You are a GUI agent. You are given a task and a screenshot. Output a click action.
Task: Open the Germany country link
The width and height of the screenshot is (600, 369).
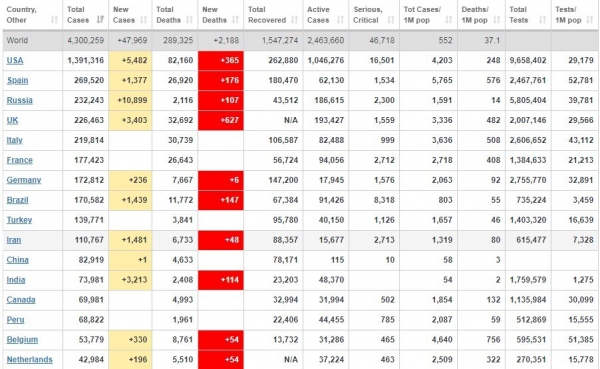tap(24, 180)
